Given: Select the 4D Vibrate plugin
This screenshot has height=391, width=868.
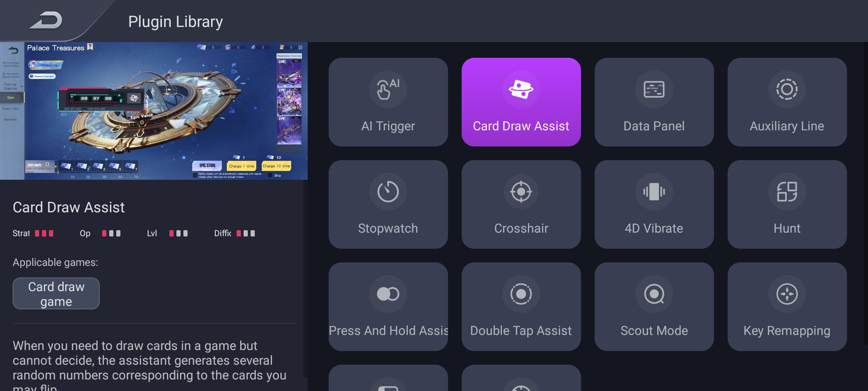Looking at the screenshot, I should click(x=654, y=204).
